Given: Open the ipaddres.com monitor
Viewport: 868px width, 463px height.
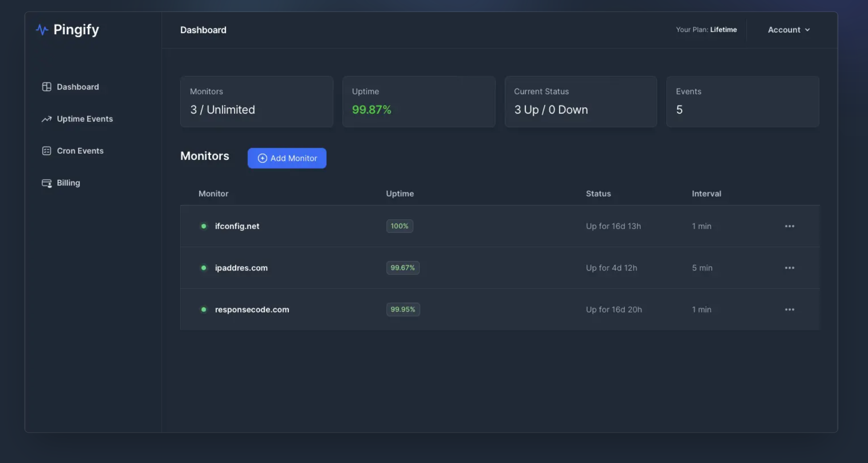Looking at the screenshot, I should pyautogui.click(x=241, y=268).
